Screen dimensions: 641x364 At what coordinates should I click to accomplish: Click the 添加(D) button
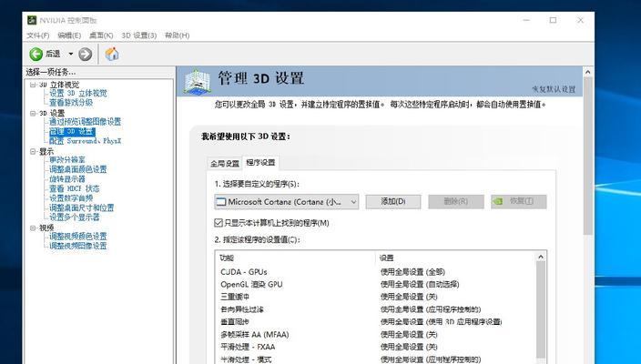click(x=399, y=201)
